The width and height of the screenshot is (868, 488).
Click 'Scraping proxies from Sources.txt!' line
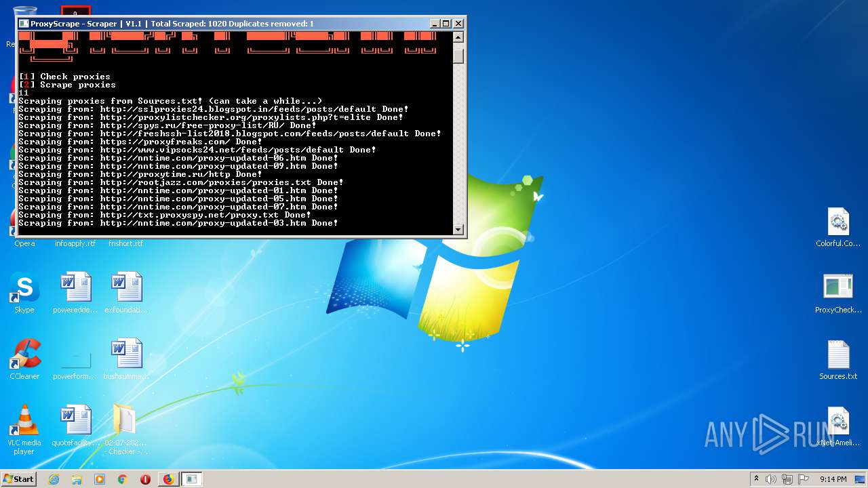coord(170,101)
